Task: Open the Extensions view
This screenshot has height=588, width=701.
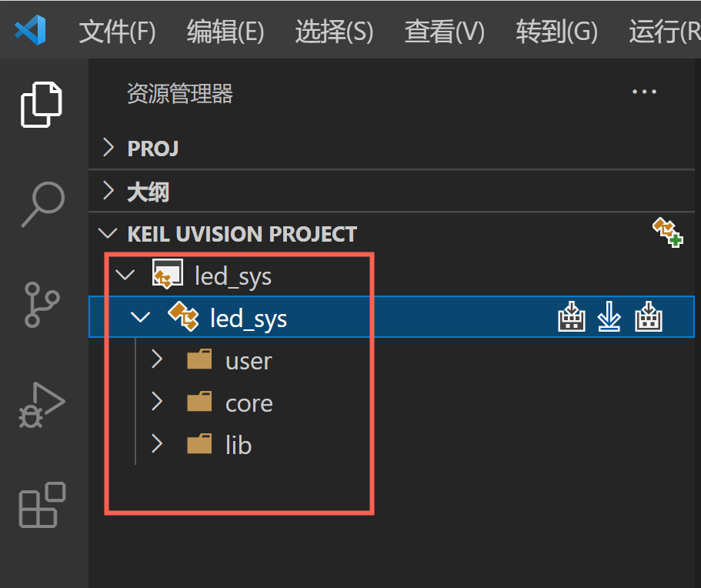Action: point(42,506)
